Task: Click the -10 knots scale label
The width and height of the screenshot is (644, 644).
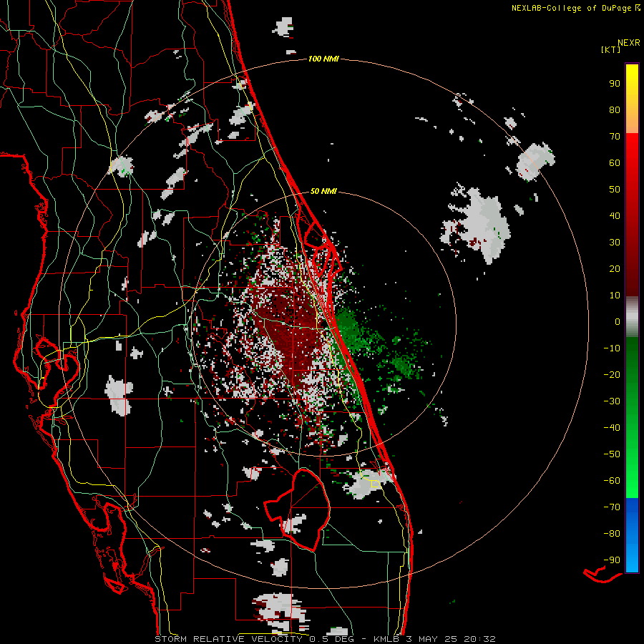Action: 612,348
